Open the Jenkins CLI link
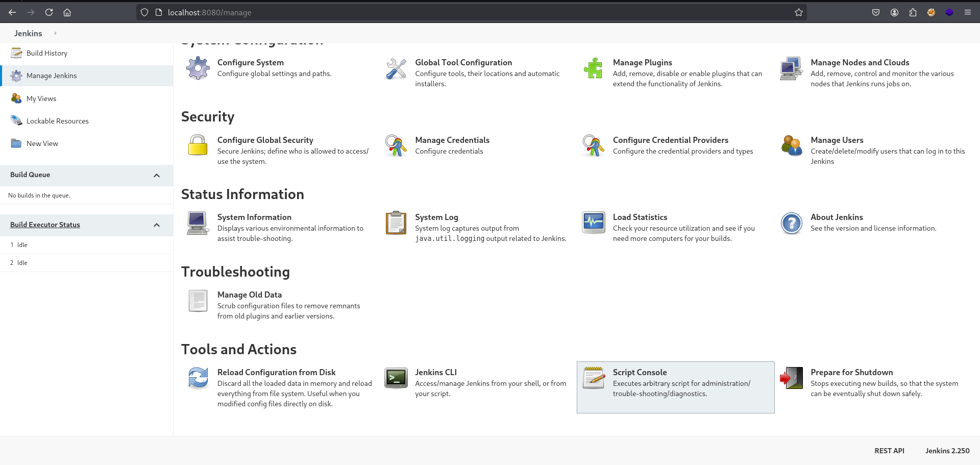980x465 pixels. 436,372
